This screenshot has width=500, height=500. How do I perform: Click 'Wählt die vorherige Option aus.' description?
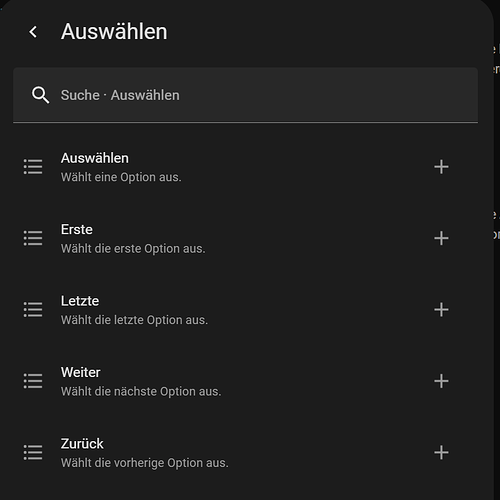pos(145,463)
